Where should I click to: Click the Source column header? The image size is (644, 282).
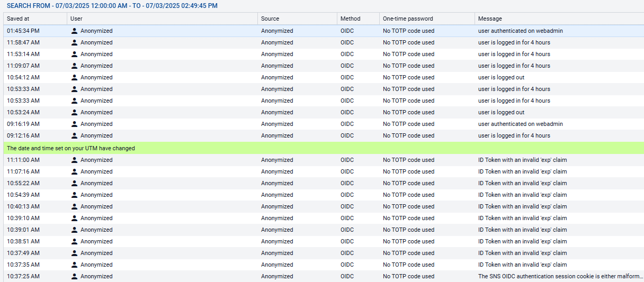[270, 19]
